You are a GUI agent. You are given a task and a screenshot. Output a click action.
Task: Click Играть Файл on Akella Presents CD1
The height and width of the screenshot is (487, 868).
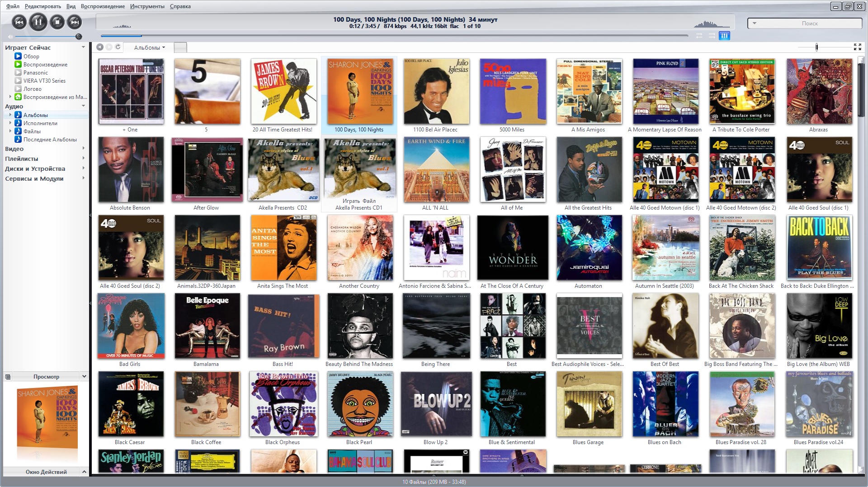click(x=359, y=201)
